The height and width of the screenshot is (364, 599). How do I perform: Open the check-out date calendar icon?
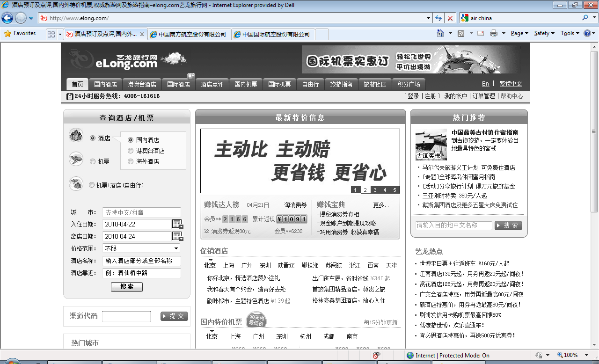(177, 236)
